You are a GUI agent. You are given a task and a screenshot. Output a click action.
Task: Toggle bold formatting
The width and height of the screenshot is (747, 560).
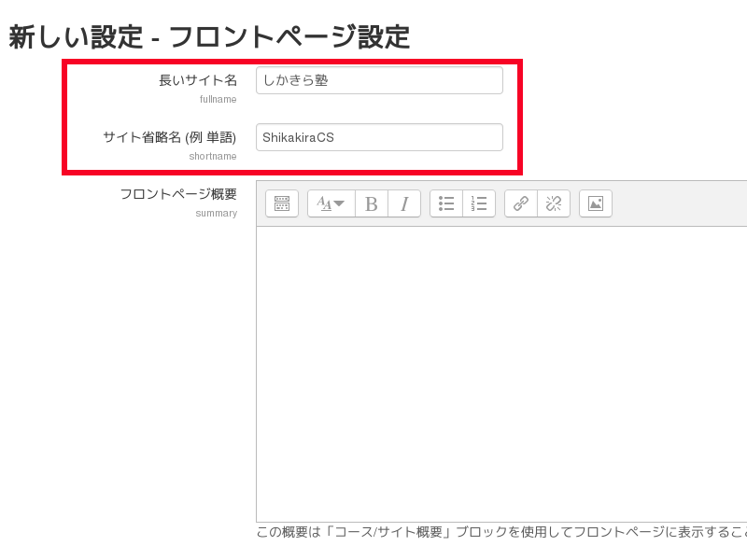pyautogui.click(x=372, y=203)
